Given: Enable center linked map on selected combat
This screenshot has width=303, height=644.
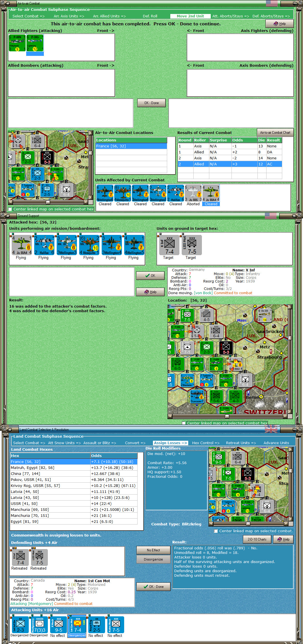Looking at the screenshot, I should coord(216,531).
